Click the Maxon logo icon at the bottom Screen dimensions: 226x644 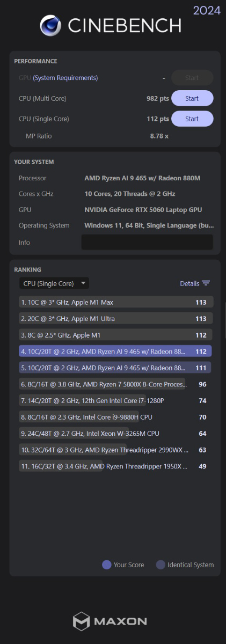click(81, 621)
